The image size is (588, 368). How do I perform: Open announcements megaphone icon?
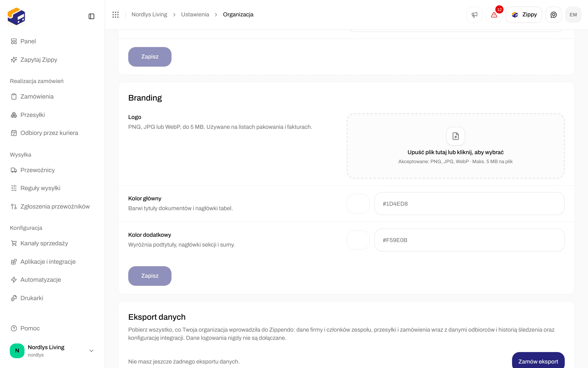(x=474, y=15)
